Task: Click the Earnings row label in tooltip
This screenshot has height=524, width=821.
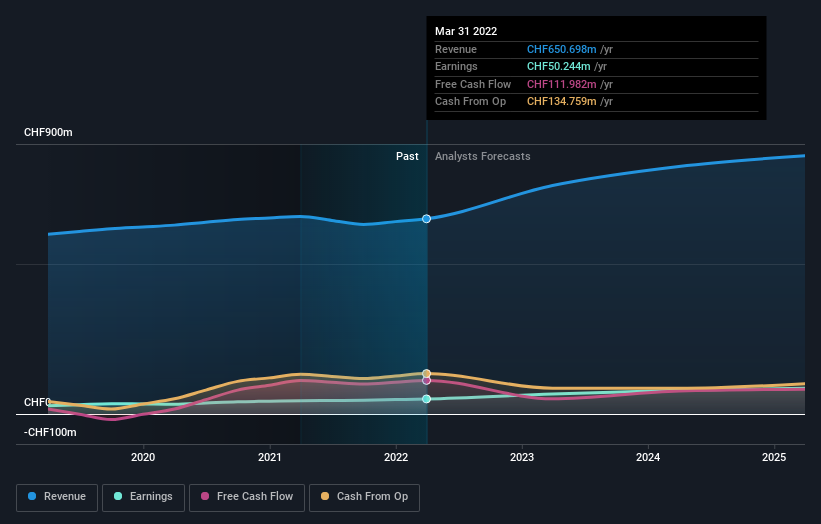Action: pos(456,66)
